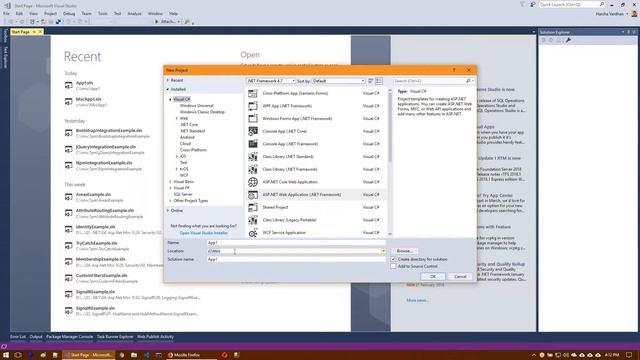
Task: Select Windows Classic Desktop category
Action: pyautogui.click(x=202, y=112)
